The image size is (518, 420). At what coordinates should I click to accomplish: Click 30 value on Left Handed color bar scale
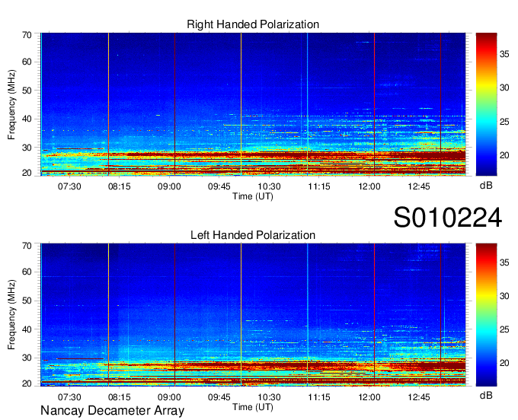click(x=504, y=296)
